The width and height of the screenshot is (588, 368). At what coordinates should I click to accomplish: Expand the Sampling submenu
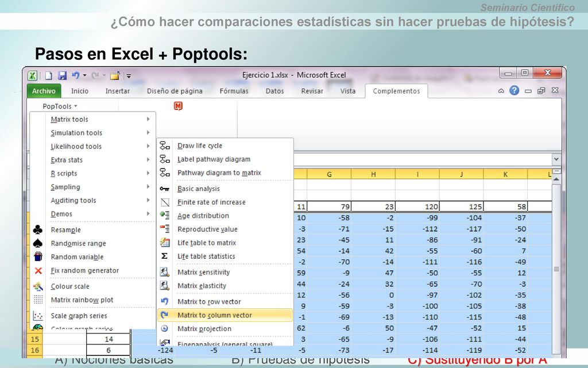(x=92, y=187)
